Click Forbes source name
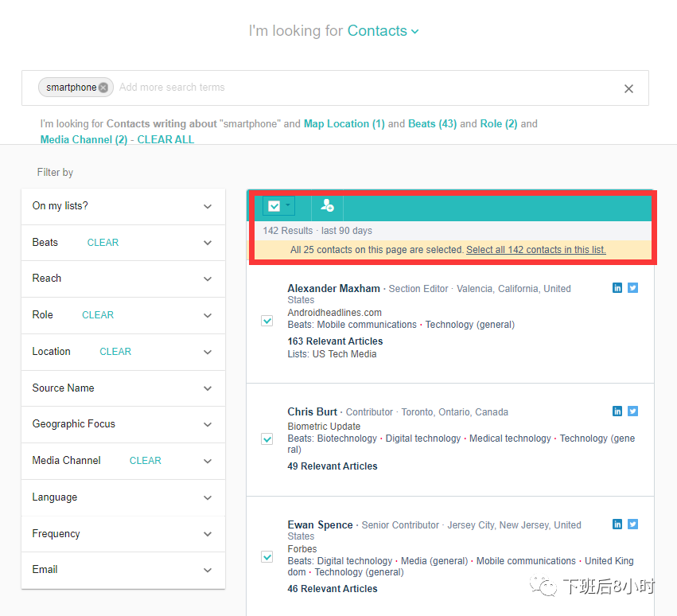The height and width of the screenshot is (616, 677). click(302, 549)
